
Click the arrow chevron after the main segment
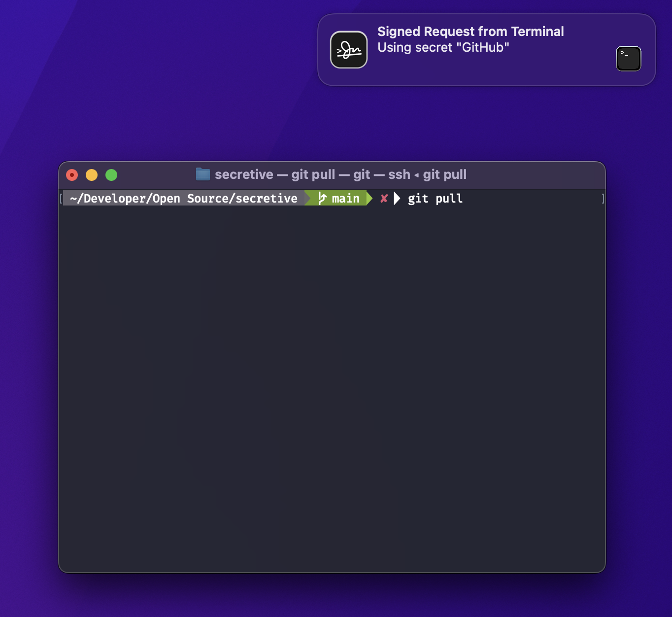tap(370, 198)
